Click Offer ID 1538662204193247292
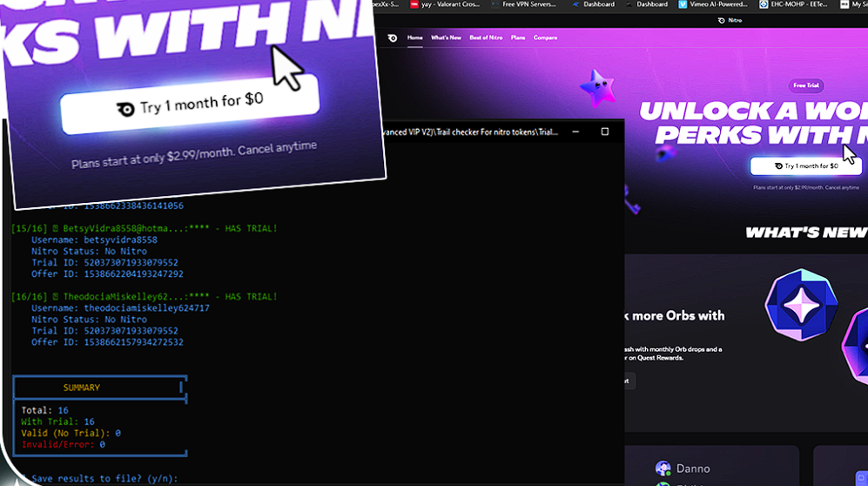Screen dimensions: 868x486 pyautogui.click(x=107, y=274)
